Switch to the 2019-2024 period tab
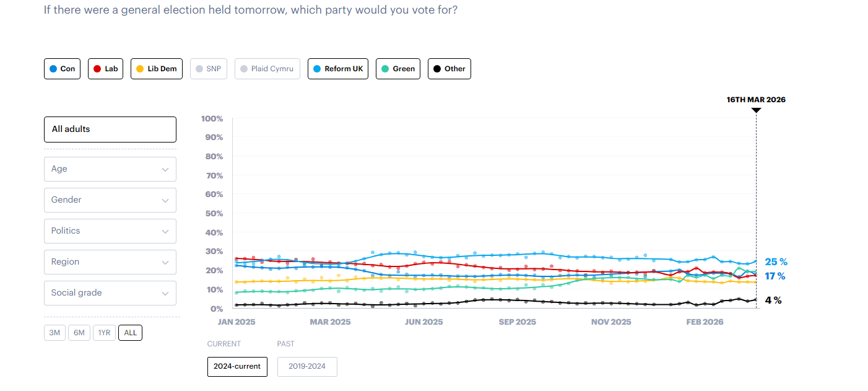Image resolution: width=868 pixels, height=391 pixels. (307, 366)
